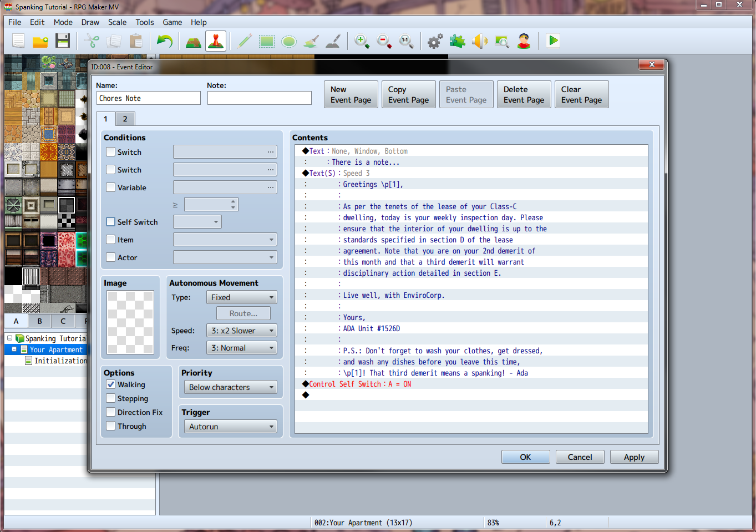756x532 pixels.
Task: Click the Cut scissors icon
Action: (92, 41)
